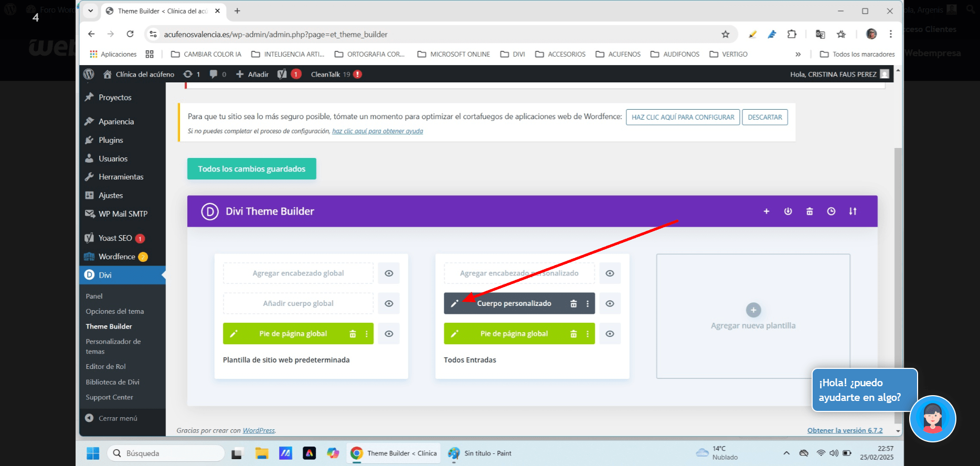This screenshot has height=466, width=980.
Task: Delete all templates trash icon in Divi header
Action: pos(809,211)
